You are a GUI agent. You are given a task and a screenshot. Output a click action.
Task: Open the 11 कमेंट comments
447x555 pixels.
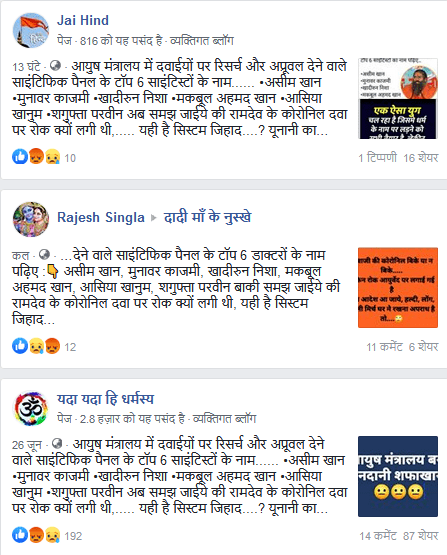point(384,347)
